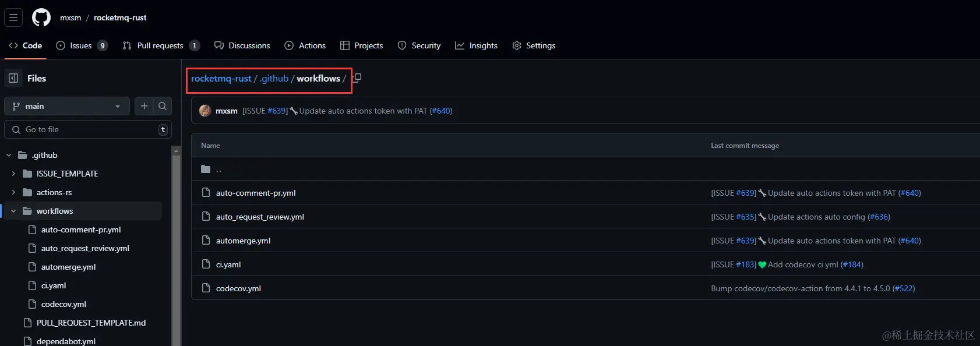
Task: Open PULL_REQUEST_TEMPLATE.md in the file tree
Action: pos(91,323)
